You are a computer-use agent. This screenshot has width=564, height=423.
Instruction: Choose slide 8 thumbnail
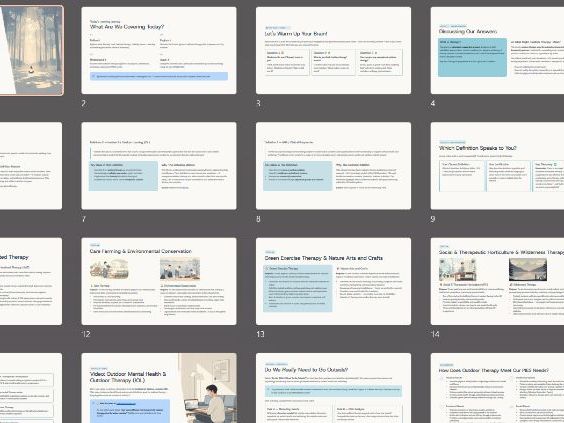pyautogui.click(x=333, y=166)
